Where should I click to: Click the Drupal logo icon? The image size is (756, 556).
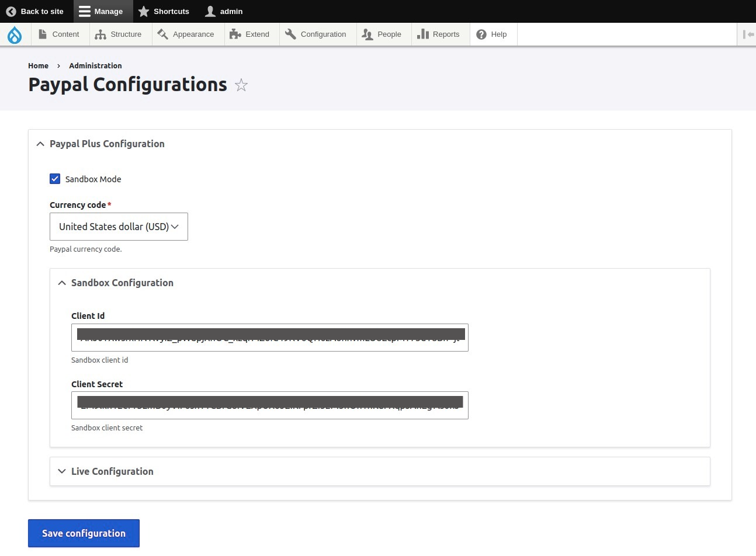click(15, 34)
